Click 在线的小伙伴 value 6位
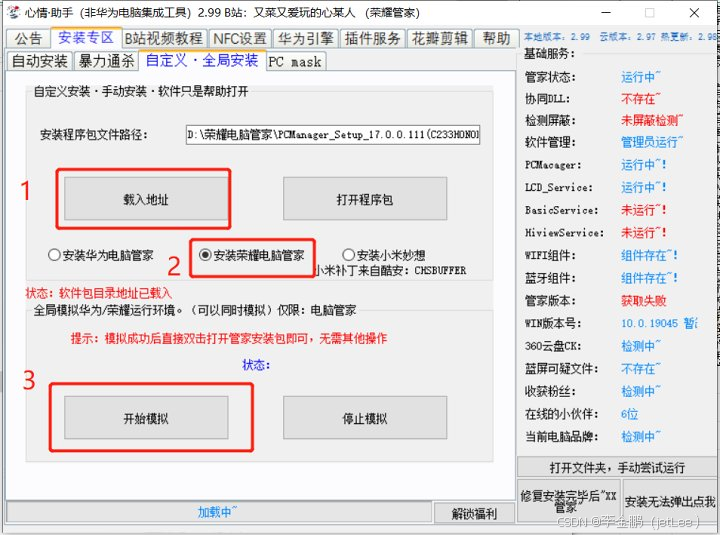Screen dimensions: 720x535 (x=629, y=414)
